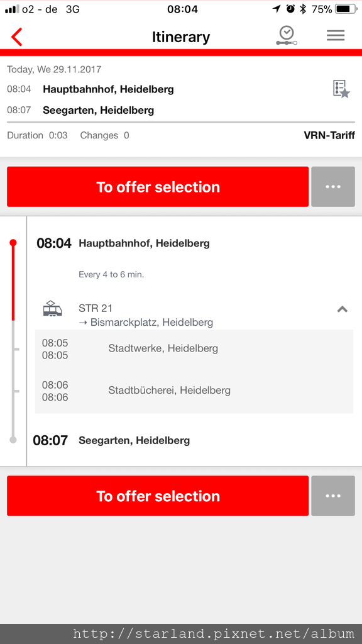Image resolution: width=362 pixels, height=644 pixels.
Task: Save the itinerary with the star list icon
Action: coord(341,89)
